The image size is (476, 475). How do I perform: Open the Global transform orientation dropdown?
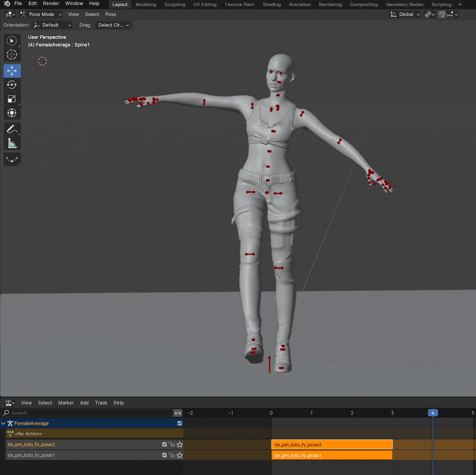[x=405, y=15]
